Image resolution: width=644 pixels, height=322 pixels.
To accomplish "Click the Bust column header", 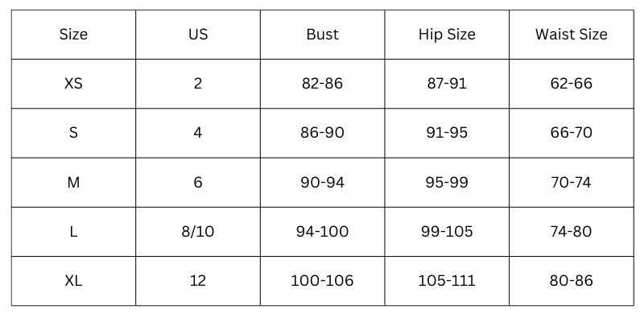I will coord(322,35).
